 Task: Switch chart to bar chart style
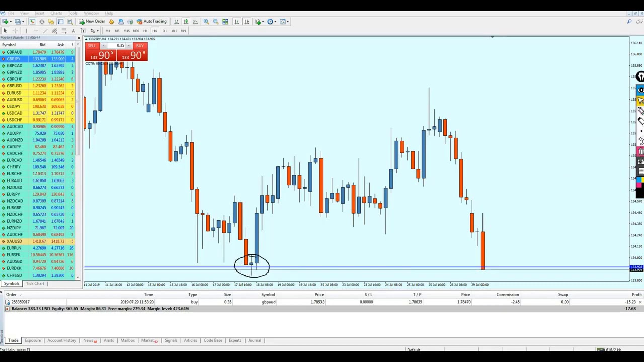(x=176, y=22)
